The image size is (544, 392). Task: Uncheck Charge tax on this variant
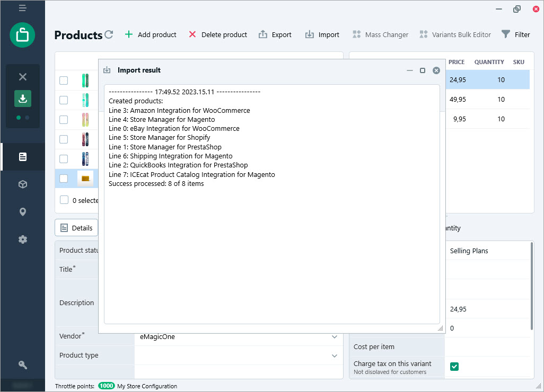(454, 367)
